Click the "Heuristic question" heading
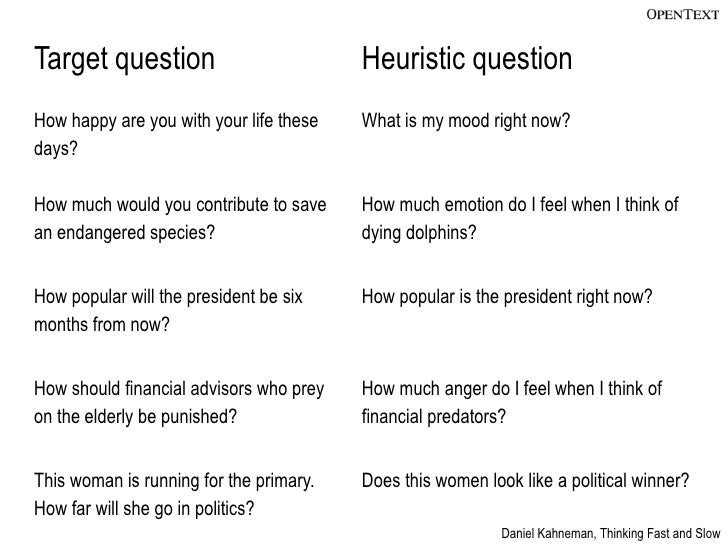The width and height of the screenshot is (728, 546). click(x=467, y=59)
